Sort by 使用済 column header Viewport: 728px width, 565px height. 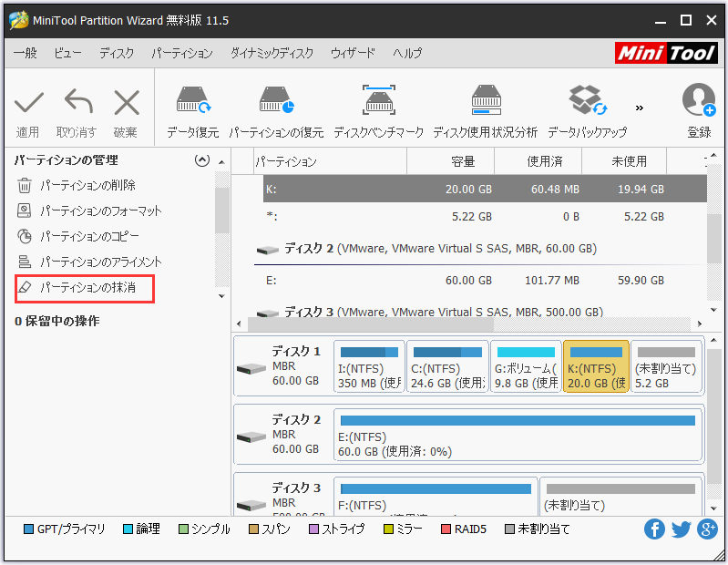pyautogui.click(x=538, y=161)
